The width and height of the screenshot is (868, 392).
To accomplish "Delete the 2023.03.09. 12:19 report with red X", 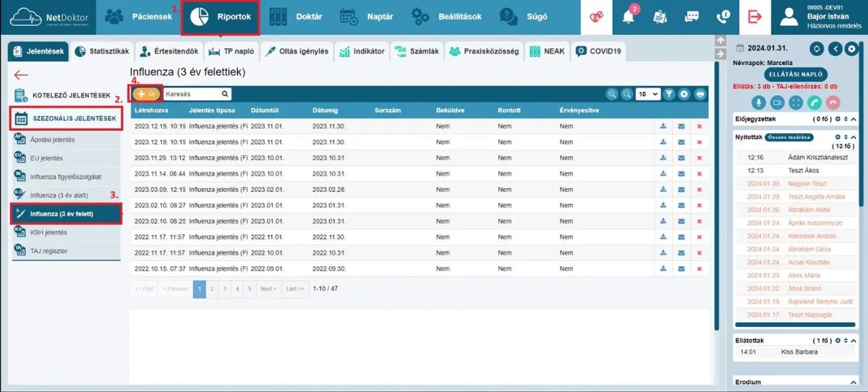I will pyautogui.click(x=699, y=189).
